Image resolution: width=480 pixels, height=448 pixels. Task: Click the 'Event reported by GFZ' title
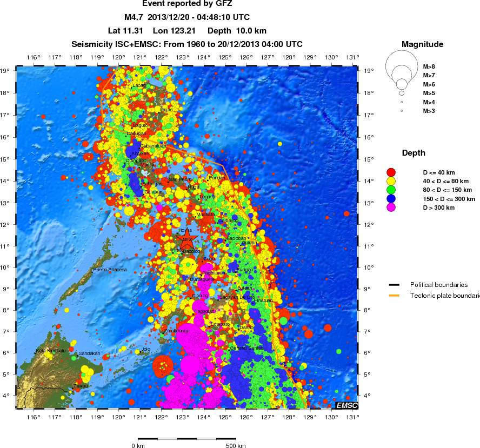click(187, 4)
